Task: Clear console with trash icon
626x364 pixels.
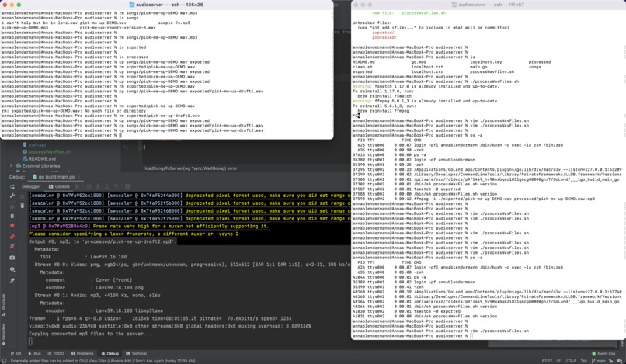Action: tap(23, 206)
